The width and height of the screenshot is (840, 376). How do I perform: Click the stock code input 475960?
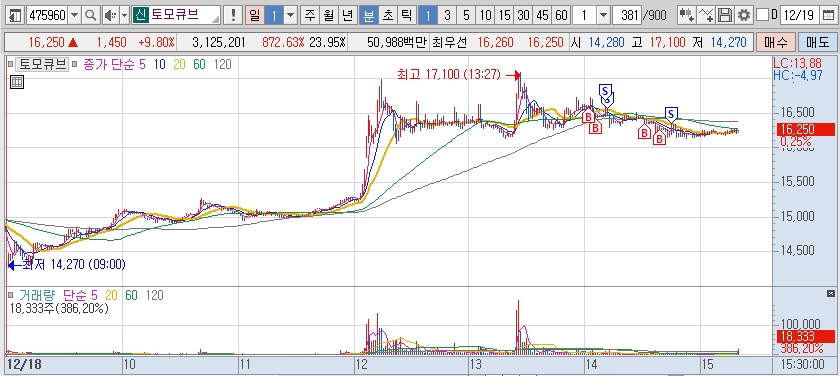click(x=47, y=16)
